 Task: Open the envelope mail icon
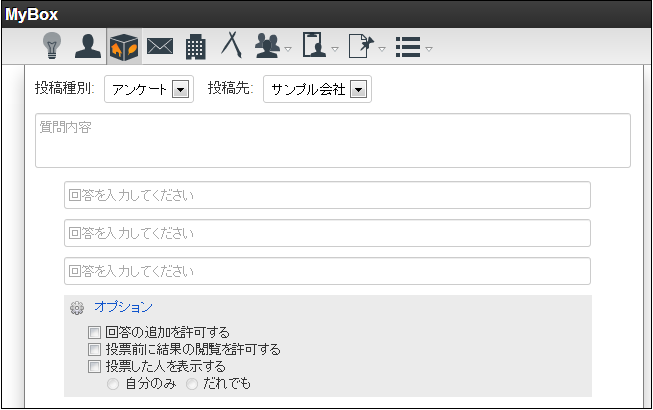click(160, 46)
